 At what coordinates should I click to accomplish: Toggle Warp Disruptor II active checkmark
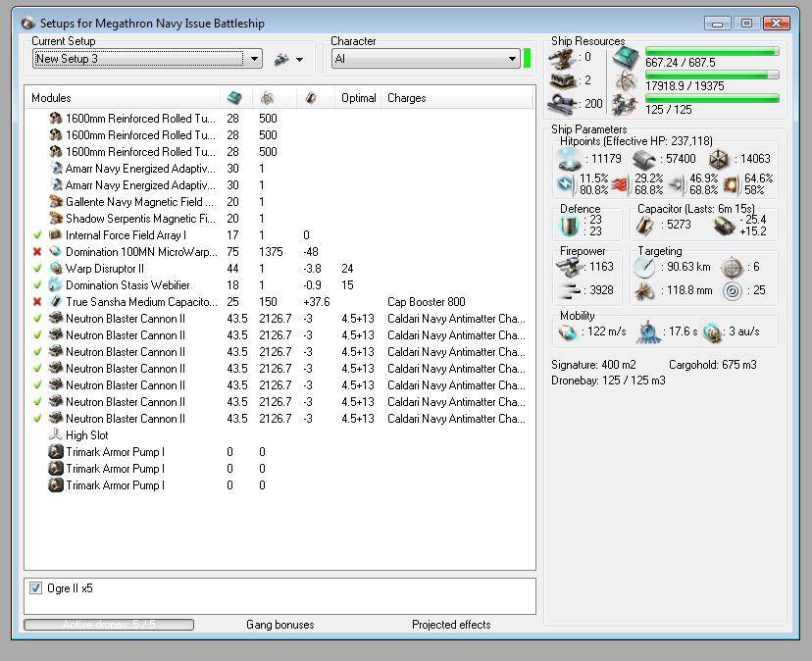(37, 269)
